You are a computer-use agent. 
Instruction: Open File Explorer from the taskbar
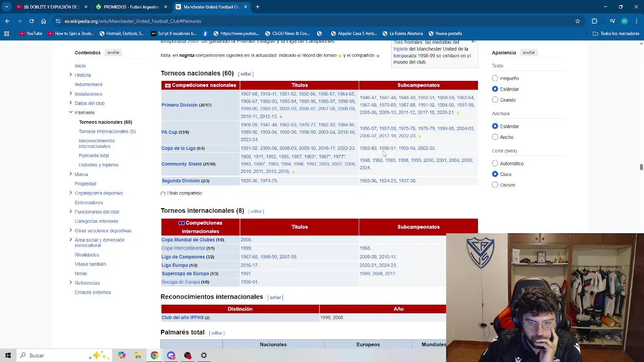coord(138,355)
